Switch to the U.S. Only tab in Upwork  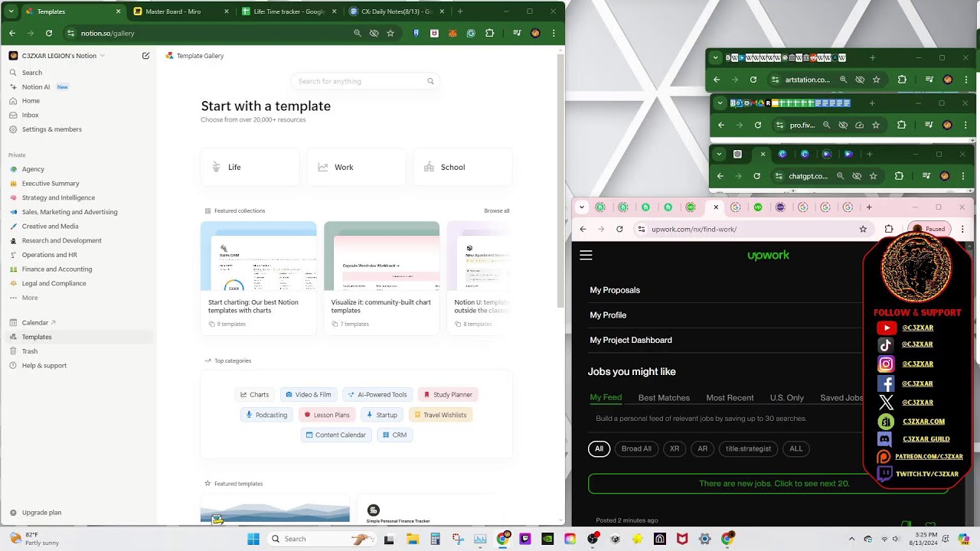[787, 398]
